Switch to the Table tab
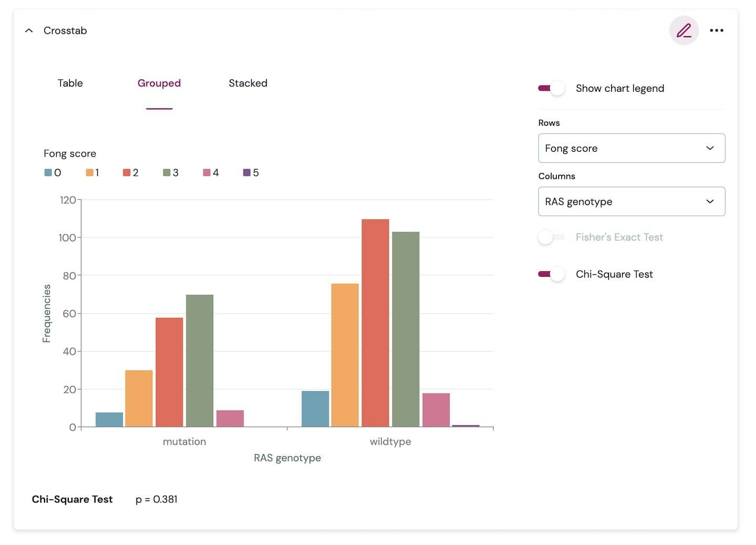 [x=70, y=83]
